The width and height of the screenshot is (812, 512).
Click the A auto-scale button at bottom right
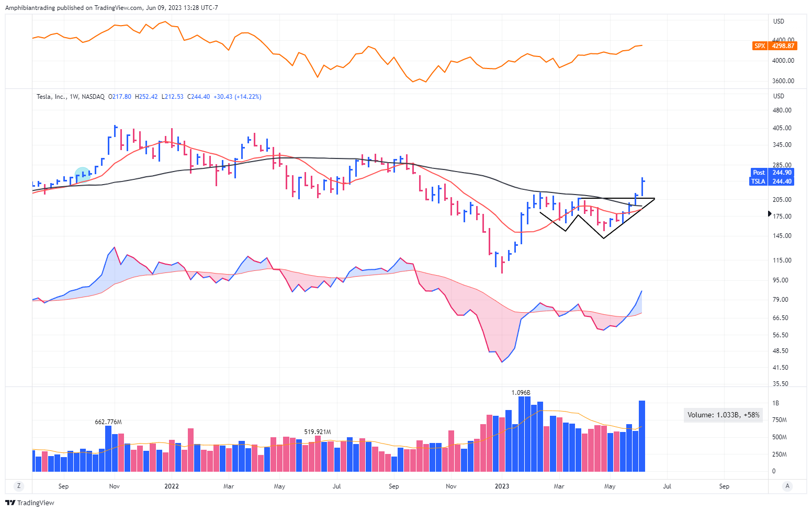tap(787, 486)
